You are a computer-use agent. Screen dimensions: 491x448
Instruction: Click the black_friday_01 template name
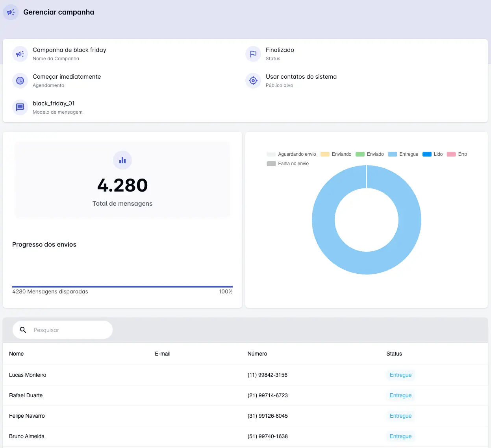click(x=54, y=103)
